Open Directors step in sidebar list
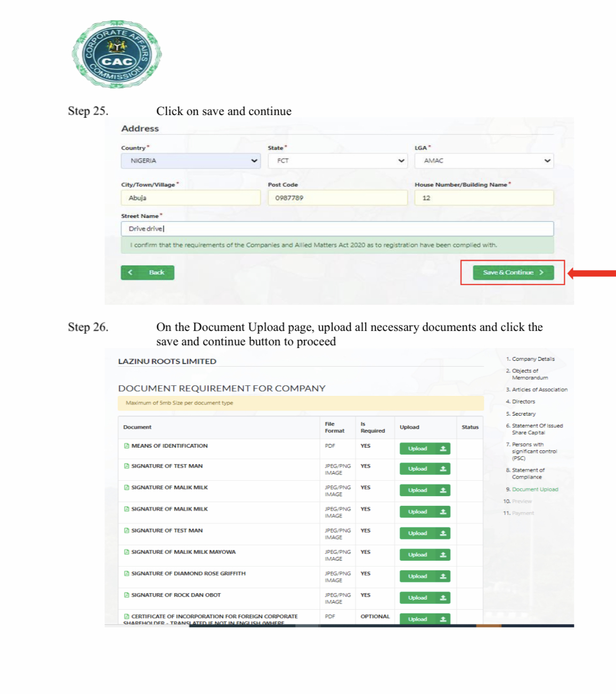Viewport: 616px width, 694px height. click(x=523, y=402)
